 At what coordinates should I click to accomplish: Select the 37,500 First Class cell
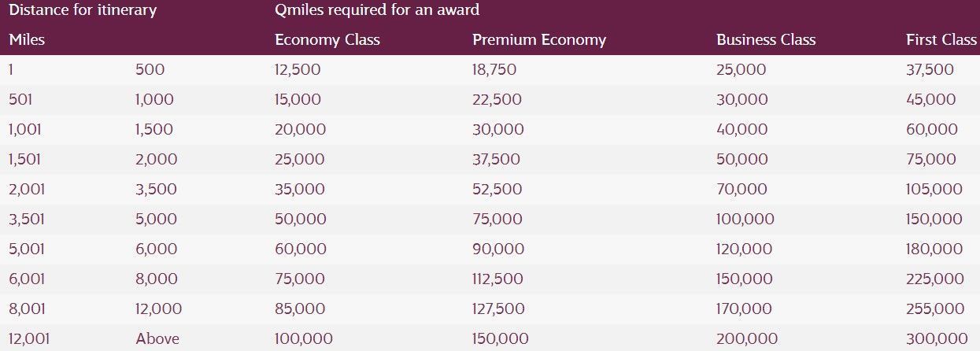pyautogui.click(x=930, y=69)
